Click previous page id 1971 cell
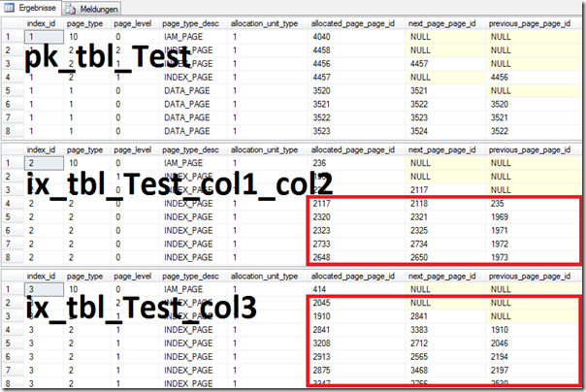Viewport: 586px width, 392px height. [534, 231]
